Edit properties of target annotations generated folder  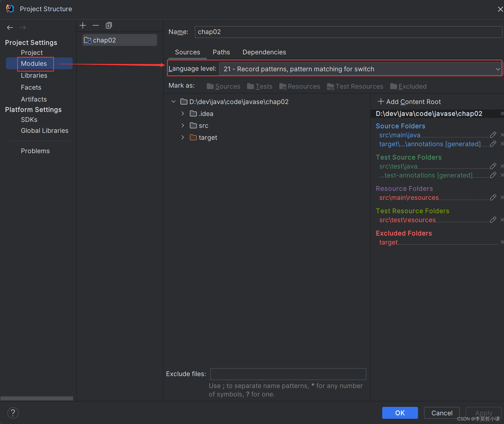493,144
